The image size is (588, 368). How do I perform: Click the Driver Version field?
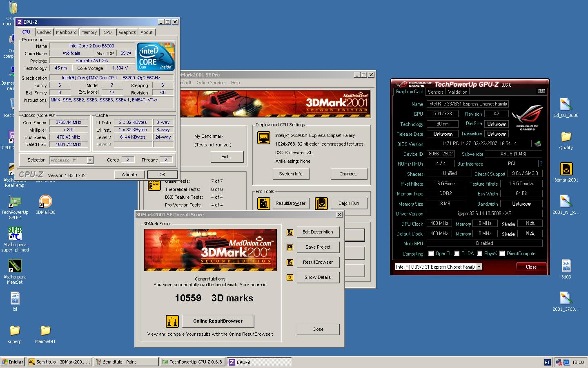click(484, 213)
